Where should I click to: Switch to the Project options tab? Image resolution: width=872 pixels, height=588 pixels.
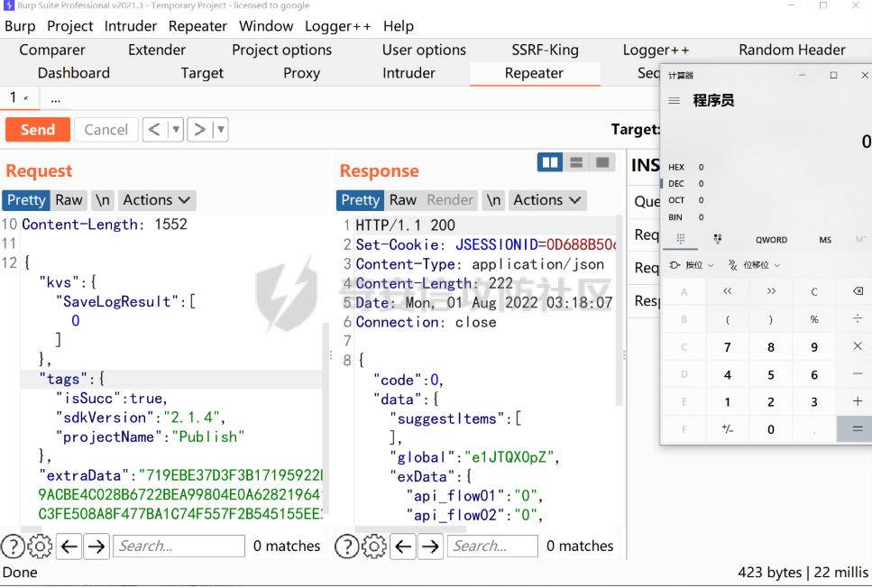pos(282,51)
